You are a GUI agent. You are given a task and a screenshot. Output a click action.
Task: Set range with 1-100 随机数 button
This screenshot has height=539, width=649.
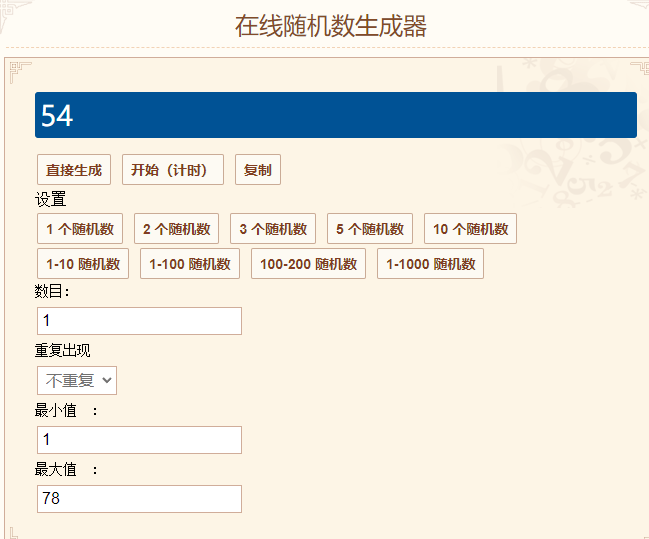click(190, 264)
